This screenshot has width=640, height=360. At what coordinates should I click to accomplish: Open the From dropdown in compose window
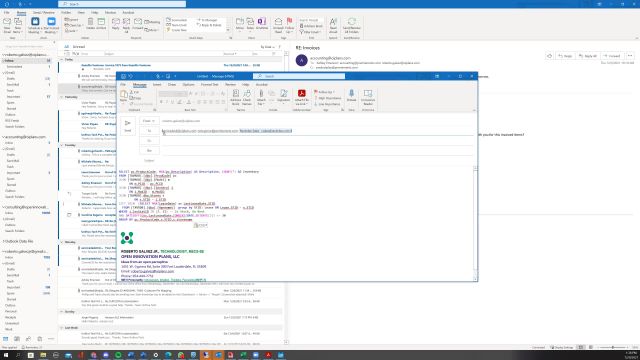coord(149,121)
